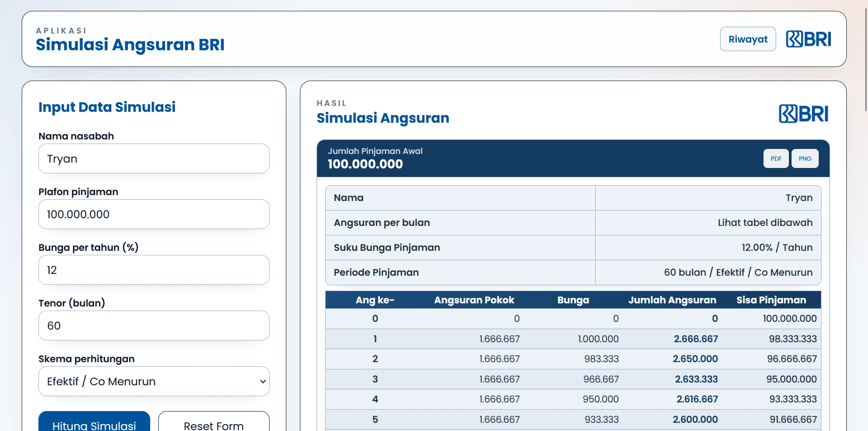The height and width of the screenshot is (431, 868).
Task: Export the simulation results as PDF
Action: pyautogui.click(x=776, y=158)
